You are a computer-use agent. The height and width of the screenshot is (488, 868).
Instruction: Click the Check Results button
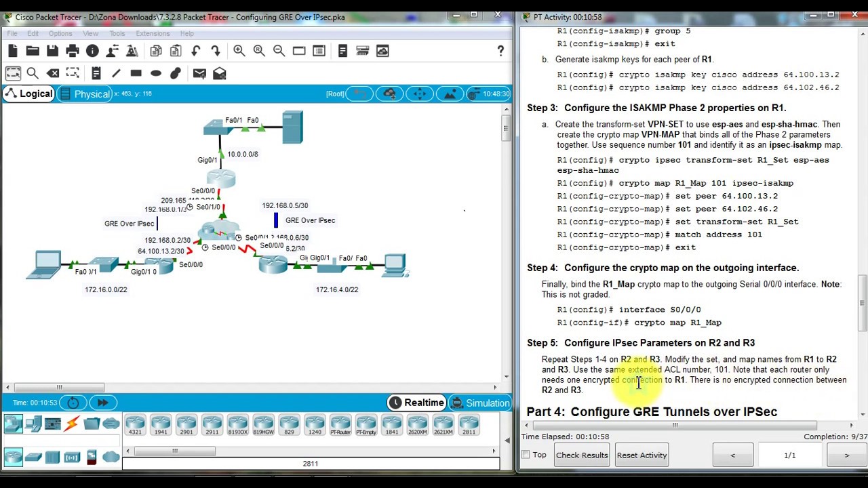pyautogui.click(x=582, y=455)
